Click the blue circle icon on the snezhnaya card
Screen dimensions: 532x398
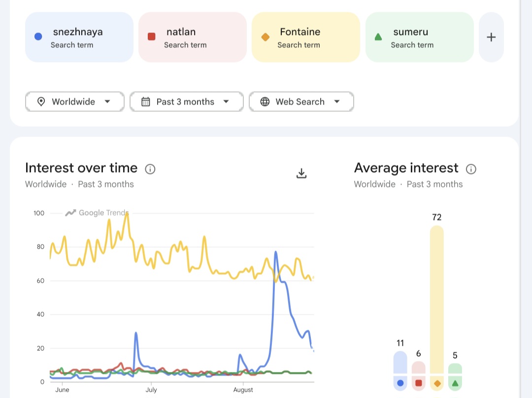click(38, 36)
